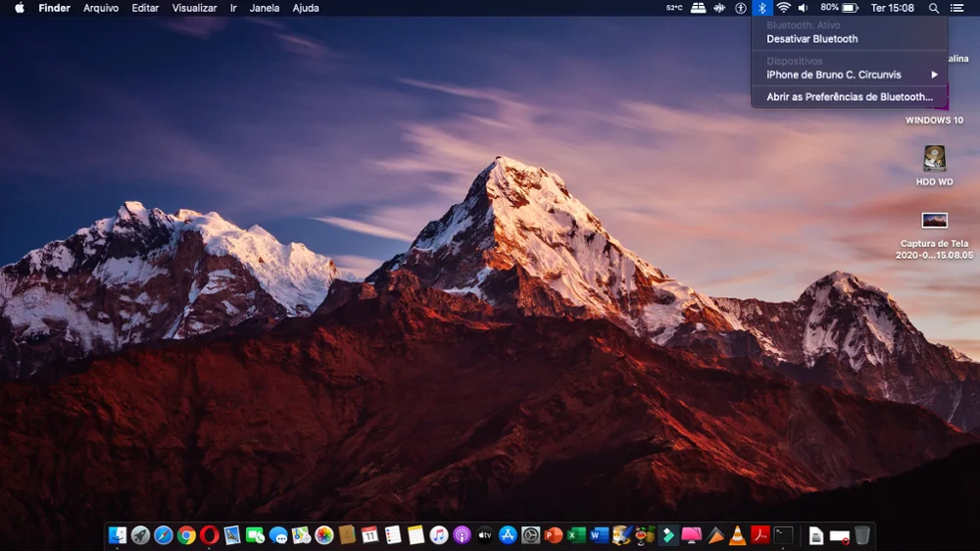Open the Finder menu
Screen dimensions: 980x551
point(54,8)
